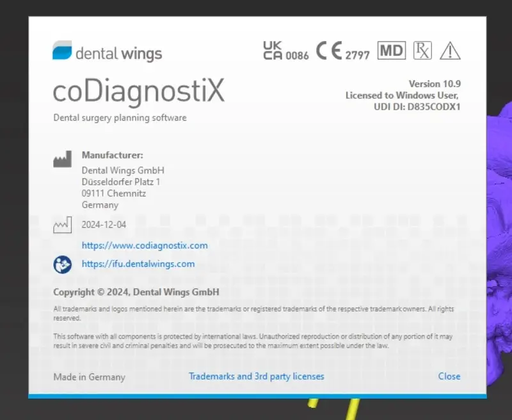Click the Dental Wings logo
The height and width of the screenshot is (420, 512).
click(107, 51)
